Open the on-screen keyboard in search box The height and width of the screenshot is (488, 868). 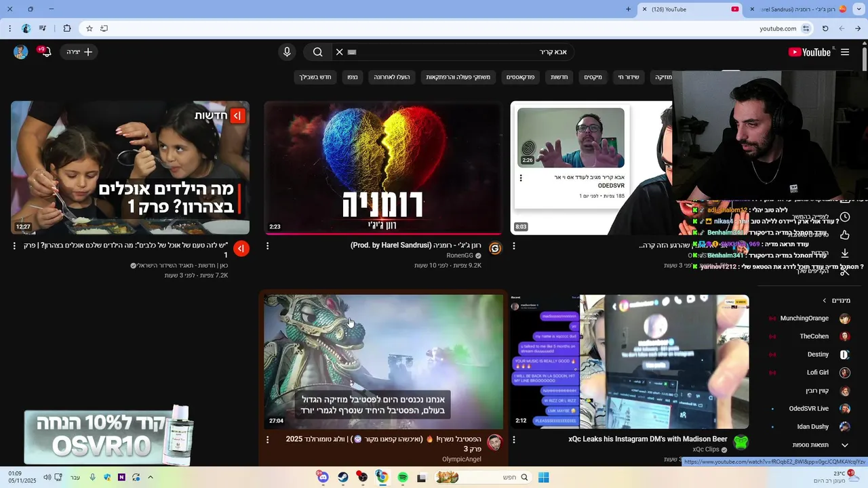[x=352, y=52]
